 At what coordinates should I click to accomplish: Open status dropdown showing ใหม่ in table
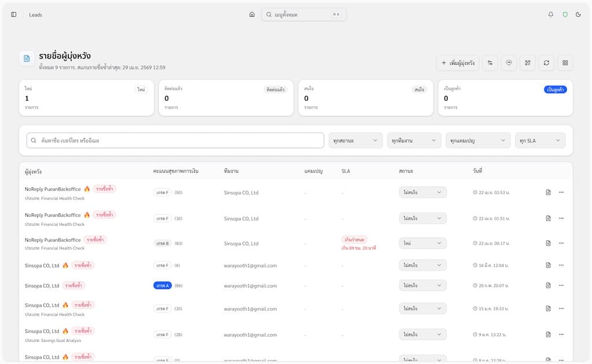[423, 243]
